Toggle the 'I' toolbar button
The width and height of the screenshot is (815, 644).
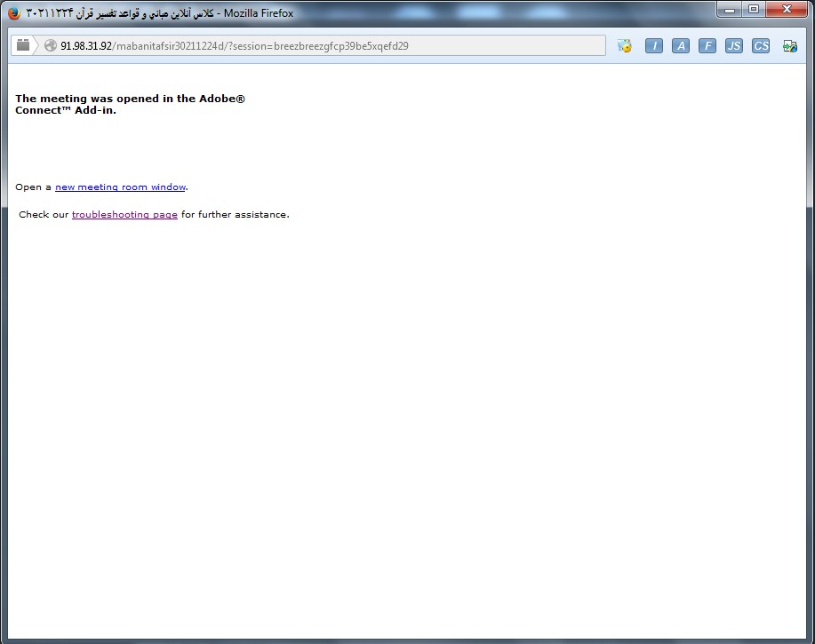coord(654,45)
